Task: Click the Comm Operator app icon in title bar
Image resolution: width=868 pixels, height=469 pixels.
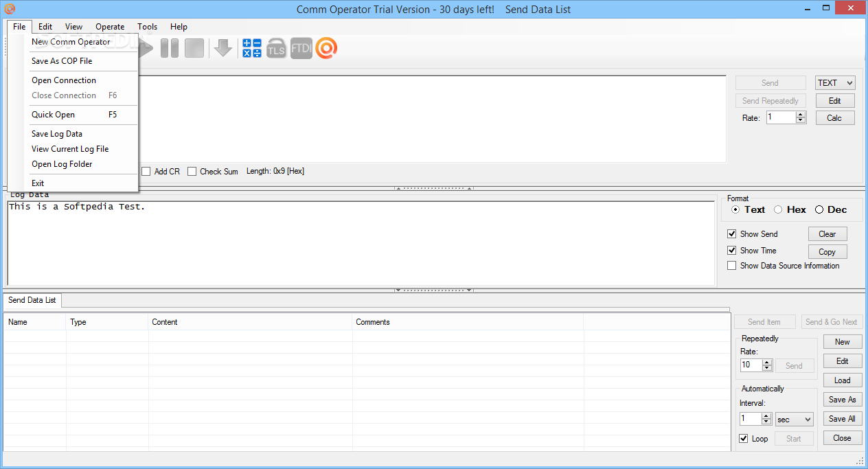Action: (9, 9)
